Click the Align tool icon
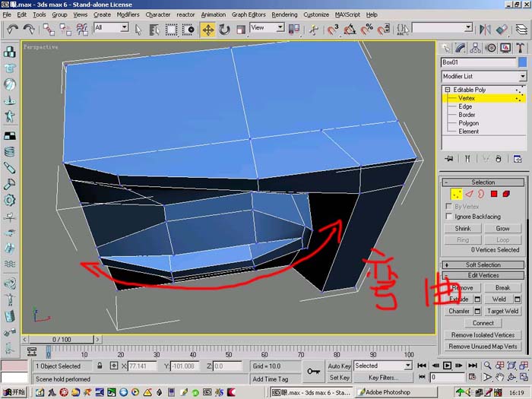 tap(502, 30)
